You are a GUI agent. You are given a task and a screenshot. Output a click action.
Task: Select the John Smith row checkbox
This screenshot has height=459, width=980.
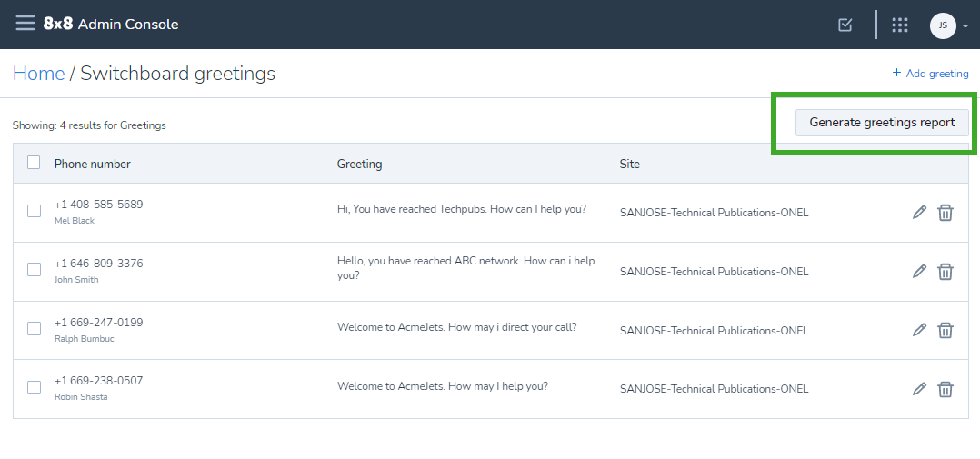(34, 270)
